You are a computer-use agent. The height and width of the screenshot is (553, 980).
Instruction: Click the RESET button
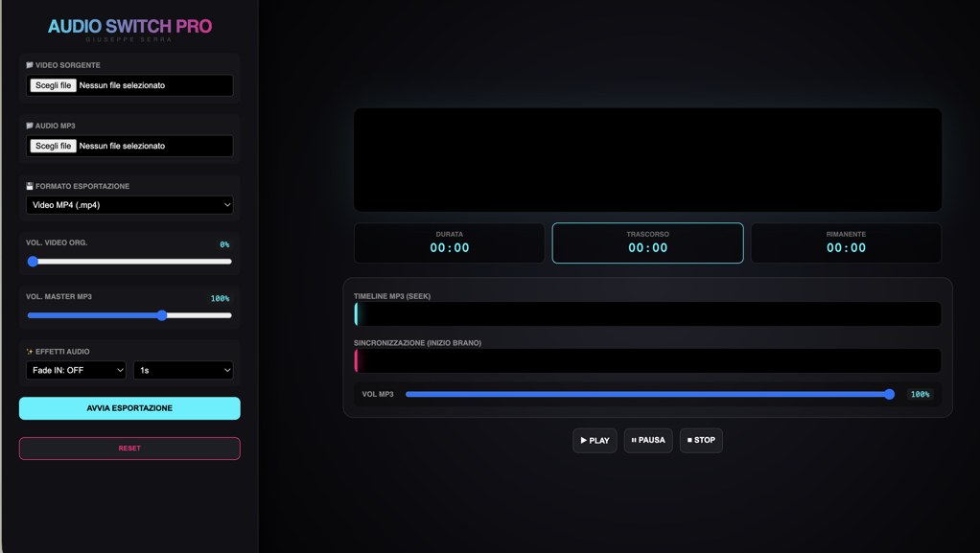pos(129,448)
